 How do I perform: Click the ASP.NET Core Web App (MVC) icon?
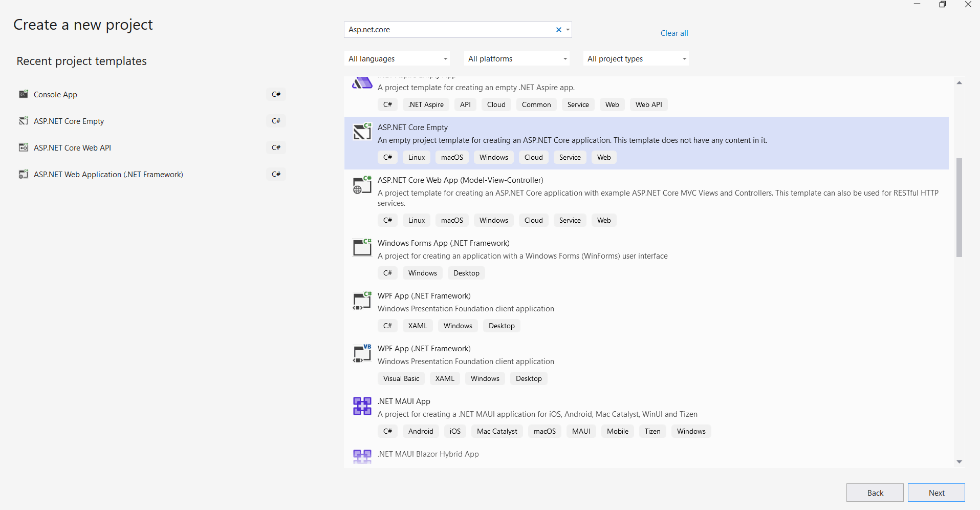click(362, 184)
